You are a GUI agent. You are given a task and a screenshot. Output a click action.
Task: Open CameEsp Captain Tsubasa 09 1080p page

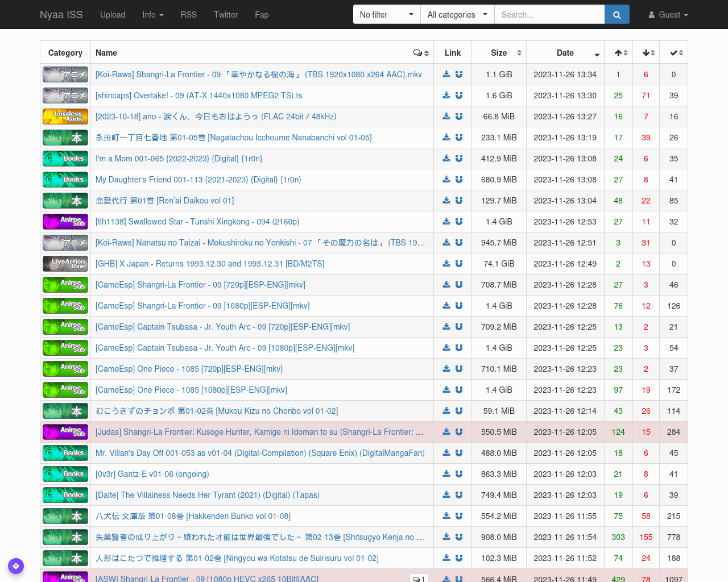(225, 348)
